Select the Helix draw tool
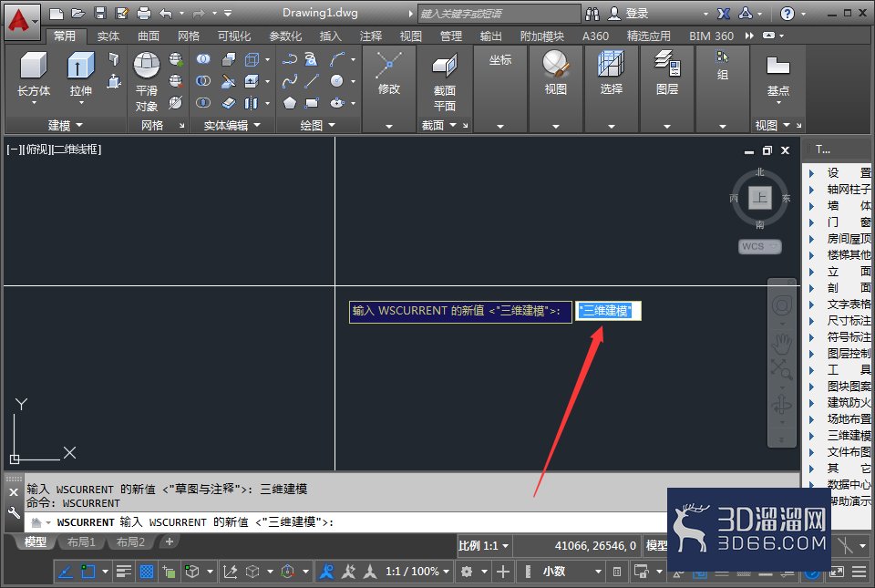Image resolution: width=875 pixels, height=588 pixels. [x=312, y=58]
